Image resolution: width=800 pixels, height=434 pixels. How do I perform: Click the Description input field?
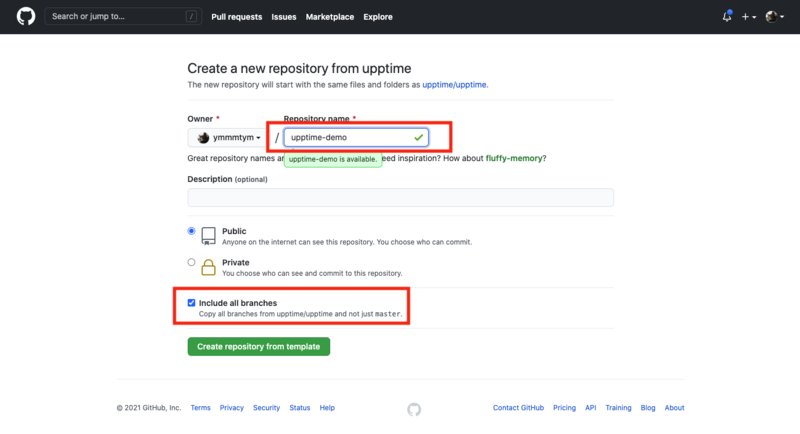coord(401,197)
